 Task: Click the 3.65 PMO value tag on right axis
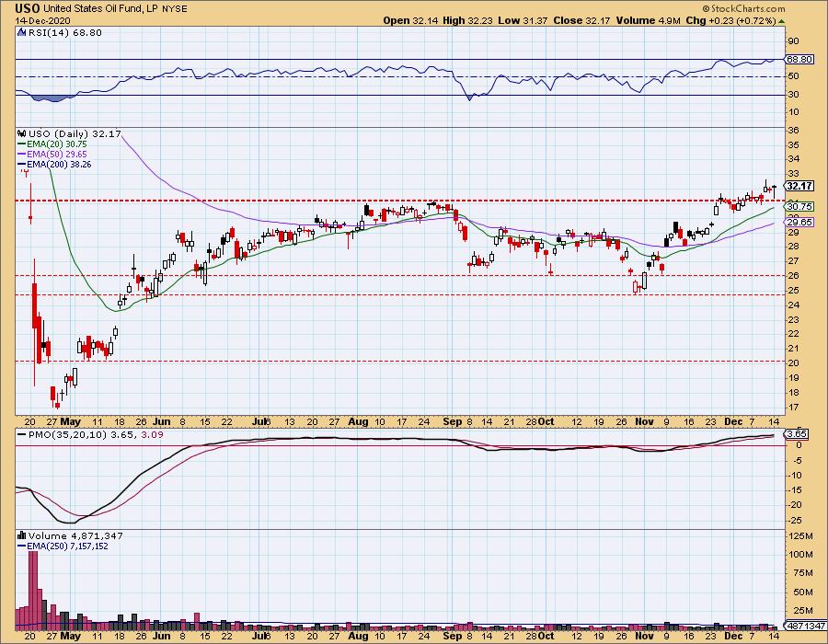797,434
